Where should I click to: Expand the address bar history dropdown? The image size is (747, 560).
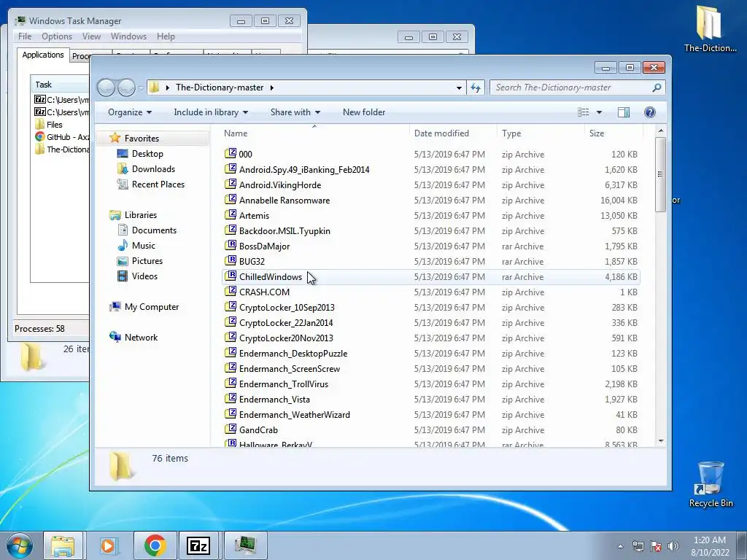click(x=459, y=87)
